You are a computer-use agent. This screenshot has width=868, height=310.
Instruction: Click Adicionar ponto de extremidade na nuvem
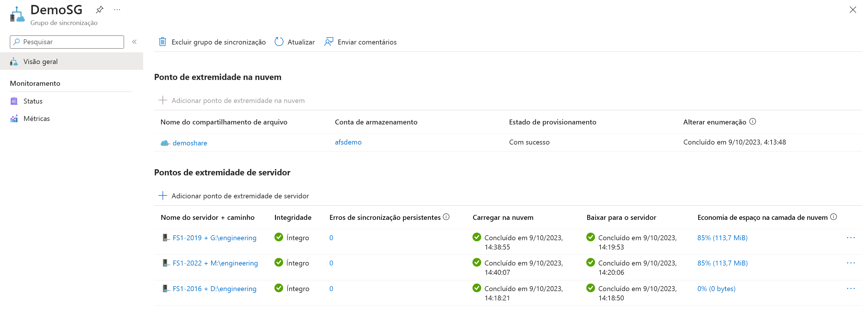pyautogui.click(x=231, y=100)
